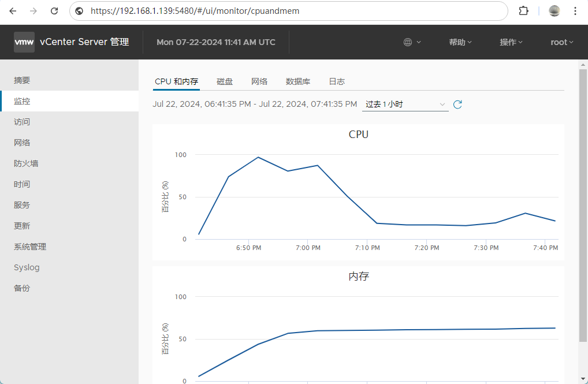Switch to the 日志 tab

pyautogui.click(x=337, y=81)
